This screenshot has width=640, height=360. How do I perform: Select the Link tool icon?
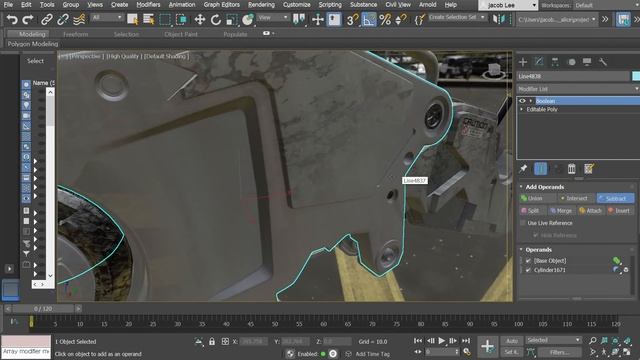47,19
